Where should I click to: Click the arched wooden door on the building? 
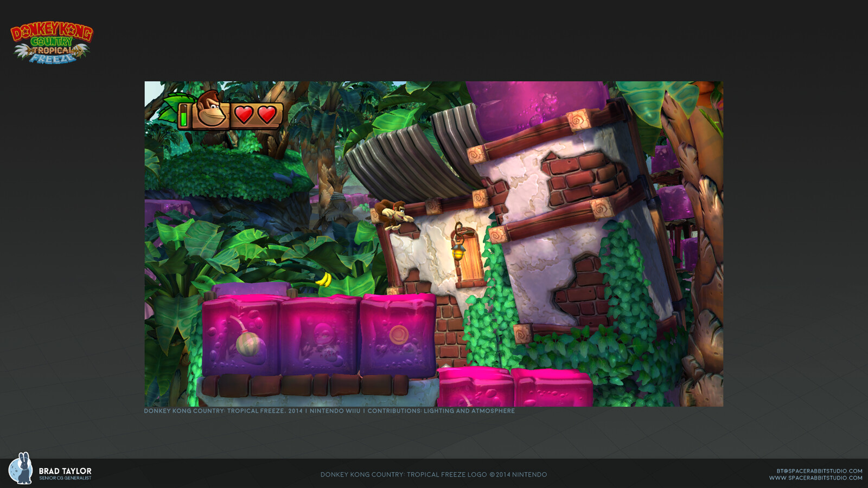[470, 256]
